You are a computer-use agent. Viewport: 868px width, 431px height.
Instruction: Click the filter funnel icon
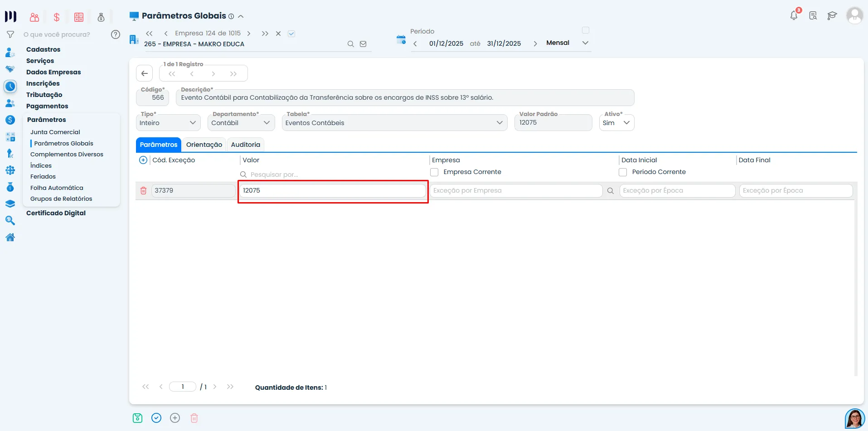coord(10,34)
